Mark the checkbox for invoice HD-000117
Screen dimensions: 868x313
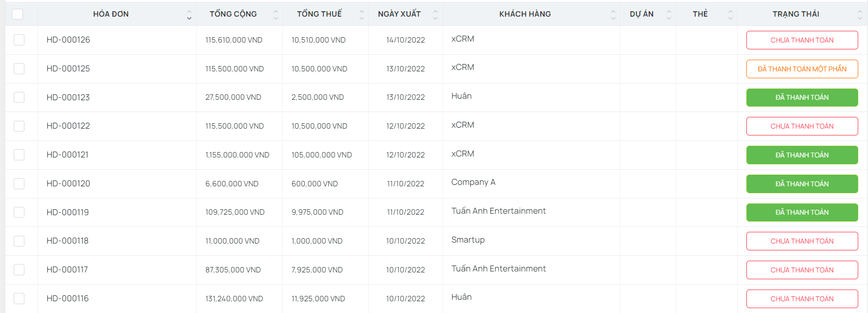click(x=19, y=269)
